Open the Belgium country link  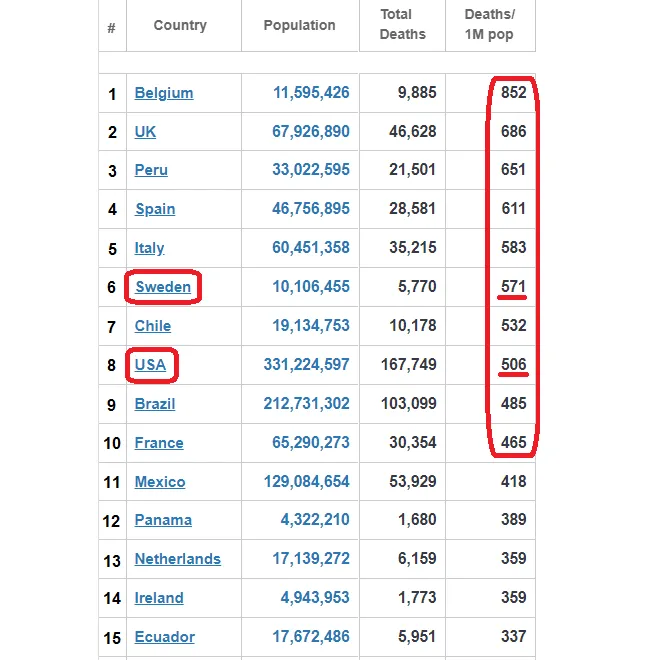click(x=164, y=93)
